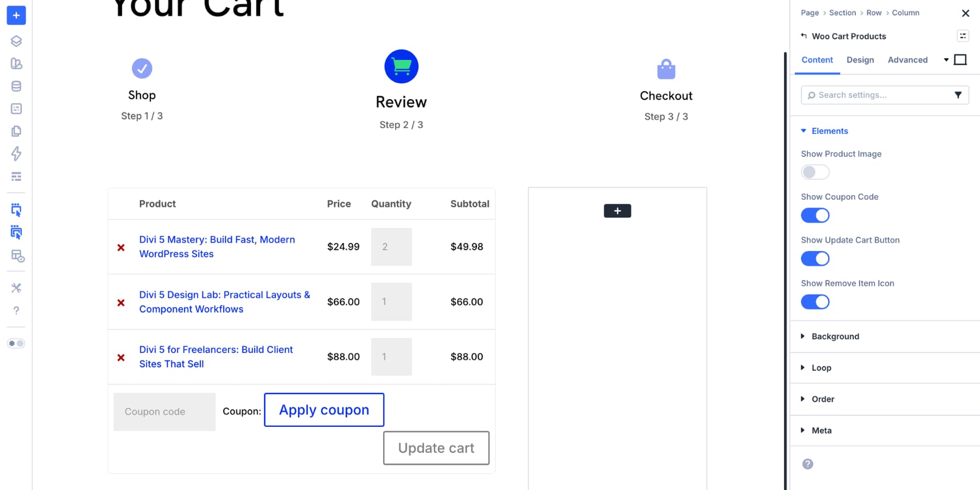This screenshot has height=490, width=980.
Task: Click the Row breadcrumb
Action: pyautogui.click(x=874, y=13)
